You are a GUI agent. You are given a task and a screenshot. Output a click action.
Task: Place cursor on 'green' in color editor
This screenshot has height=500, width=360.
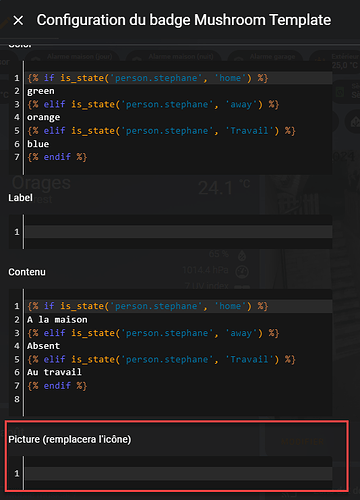pyautogui.click(x=41, y=91)
